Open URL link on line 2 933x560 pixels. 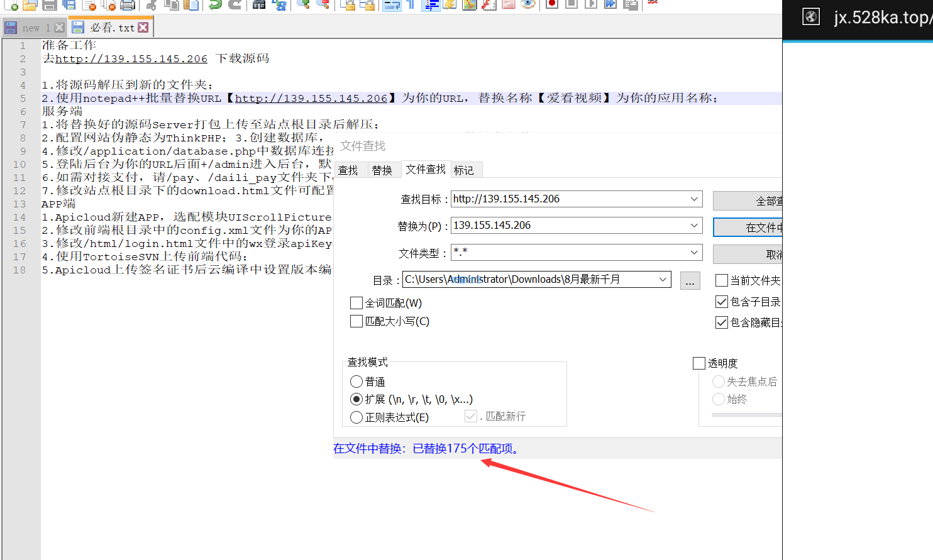pyautogui.click(x=131, y=58)
